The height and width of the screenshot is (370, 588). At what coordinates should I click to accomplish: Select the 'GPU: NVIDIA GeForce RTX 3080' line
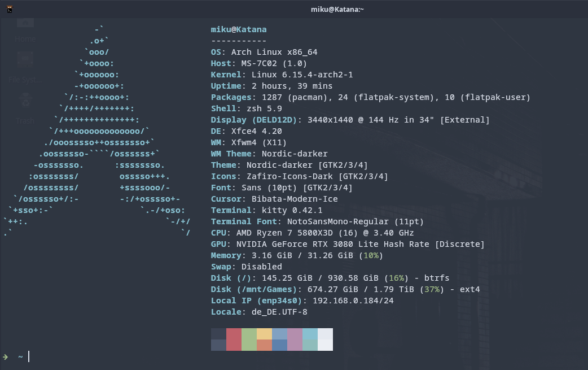click(348, 244)
